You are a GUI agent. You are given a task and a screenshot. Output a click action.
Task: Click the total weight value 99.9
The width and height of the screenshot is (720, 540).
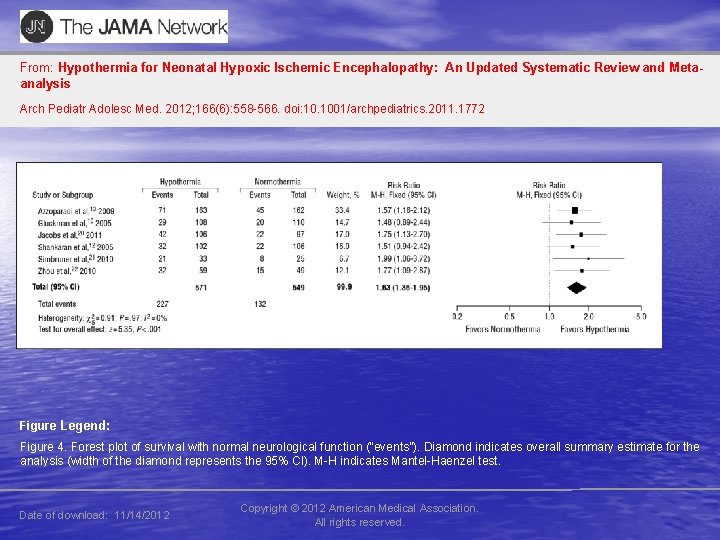pyautogui.click(x=344, y=287)
